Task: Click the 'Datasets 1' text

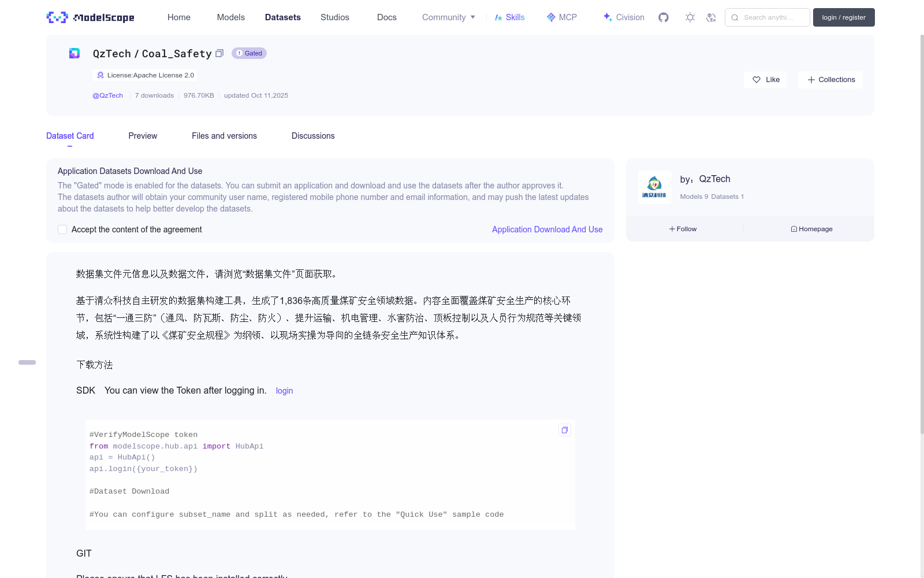Action: pos(728,197)
